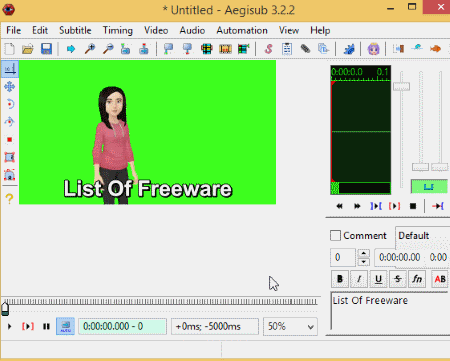Open the Audio menu
Image resolution: width=450 pixels, height=361 pixels.
(x=192, y=30)
